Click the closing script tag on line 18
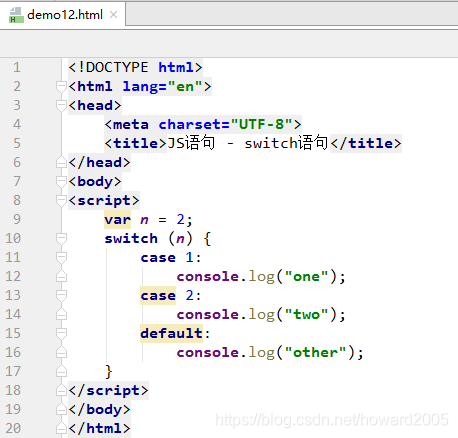This screenshot has width=458, height=438. (108, 391)
